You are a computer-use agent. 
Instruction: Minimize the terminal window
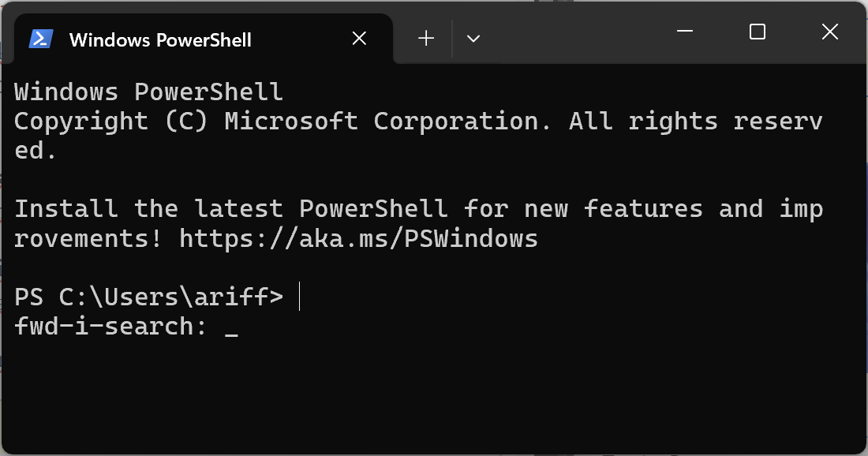(685, 32)
